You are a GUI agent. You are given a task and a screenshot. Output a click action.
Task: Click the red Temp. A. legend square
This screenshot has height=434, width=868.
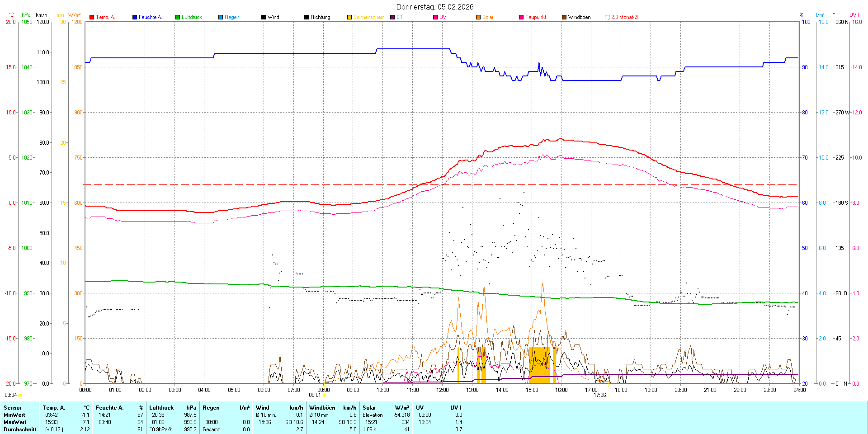point(92,17)
